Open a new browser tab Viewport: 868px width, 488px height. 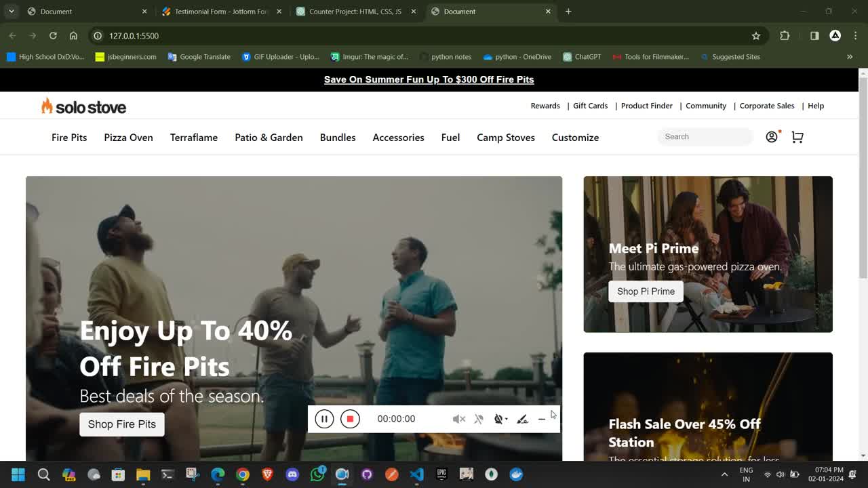click(568, 12)
